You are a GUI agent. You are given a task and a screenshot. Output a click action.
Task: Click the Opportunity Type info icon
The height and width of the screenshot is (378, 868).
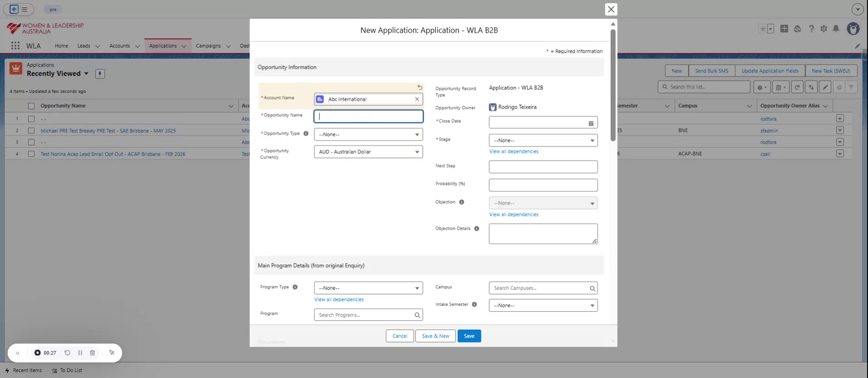point(306,134)
